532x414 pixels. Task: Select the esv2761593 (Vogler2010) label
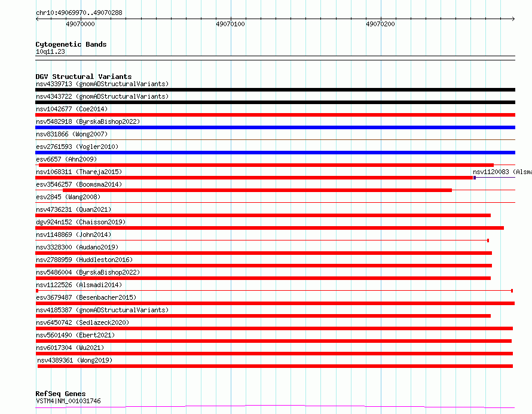coord(77,147)
